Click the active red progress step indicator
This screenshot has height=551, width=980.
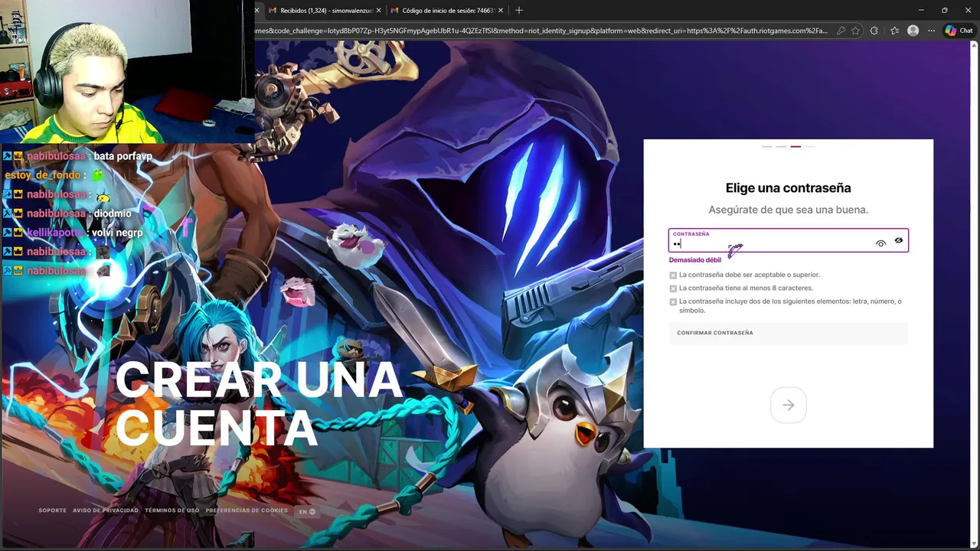pos(795,146)
